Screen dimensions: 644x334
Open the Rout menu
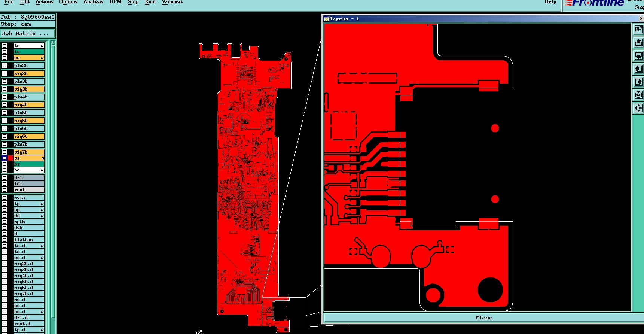tap(150, 2)
